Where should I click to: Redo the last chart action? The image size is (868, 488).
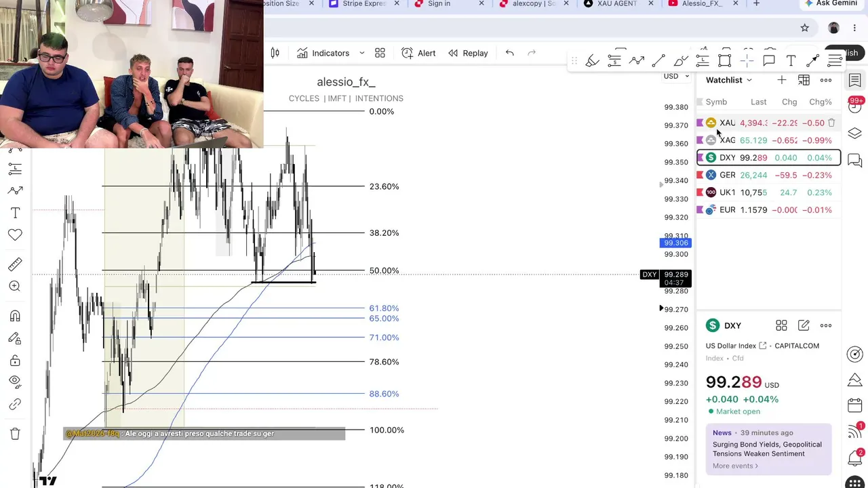532,53
